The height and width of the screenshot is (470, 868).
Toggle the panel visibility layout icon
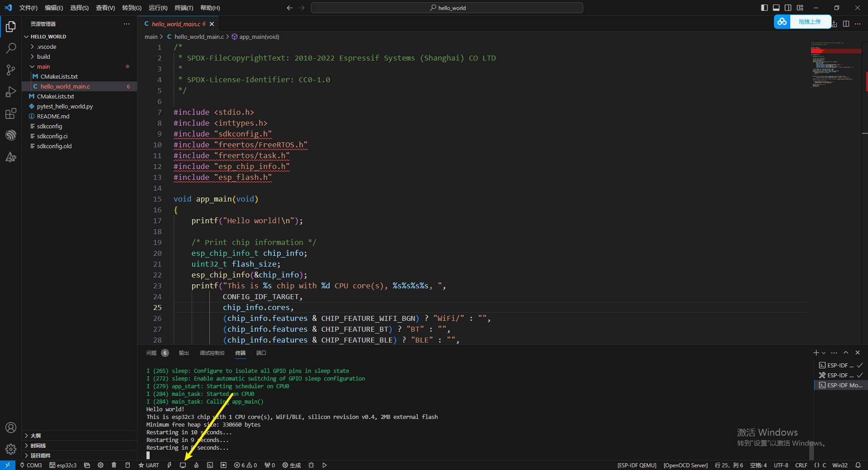(776, 8)
